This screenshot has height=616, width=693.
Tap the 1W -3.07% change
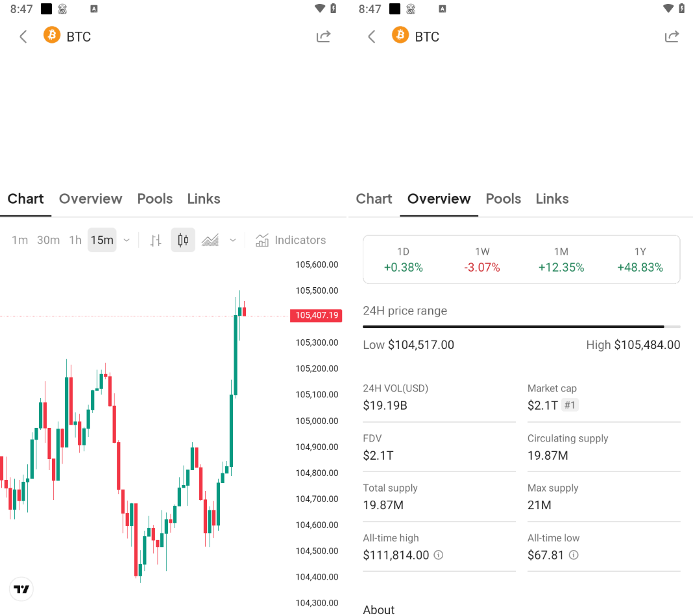(x=482, y=259)
